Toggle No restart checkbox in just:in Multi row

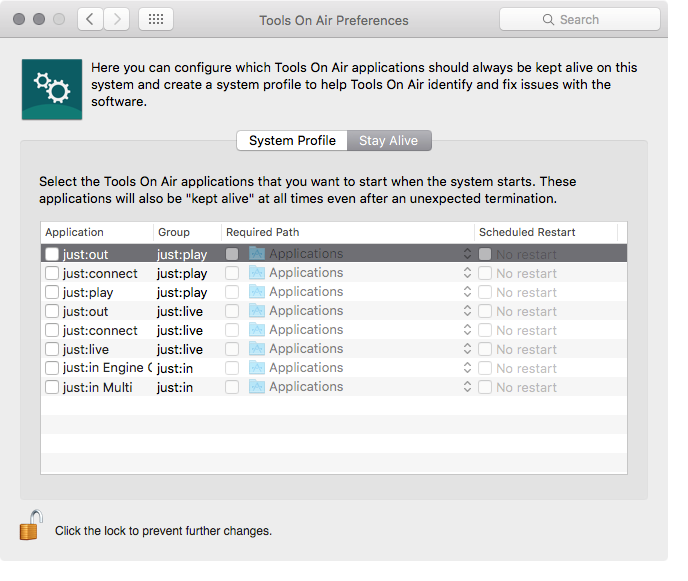tap(485, 387)
